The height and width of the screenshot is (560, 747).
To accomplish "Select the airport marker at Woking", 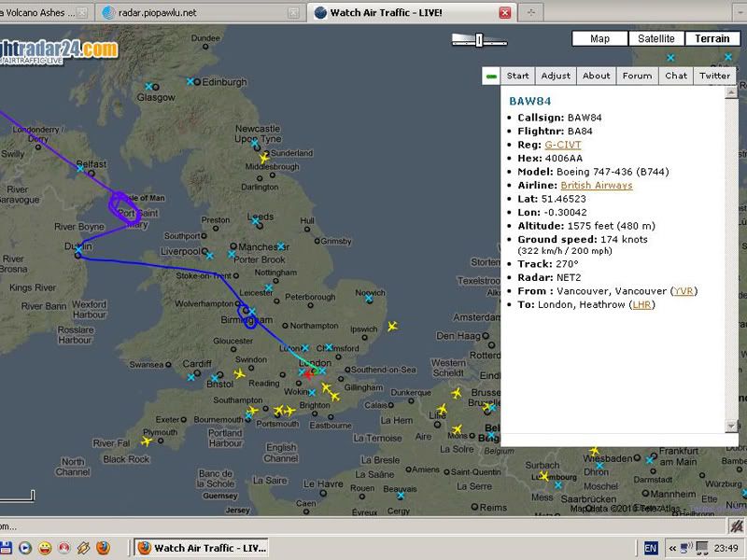I will 312,393.
